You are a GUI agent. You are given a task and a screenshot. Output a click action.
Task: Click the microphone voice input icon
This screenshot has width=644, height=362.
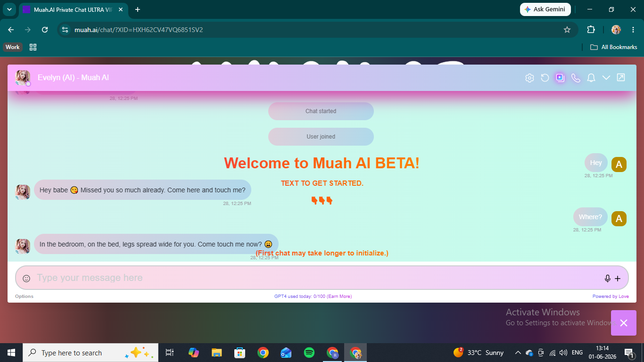point(607,279)
